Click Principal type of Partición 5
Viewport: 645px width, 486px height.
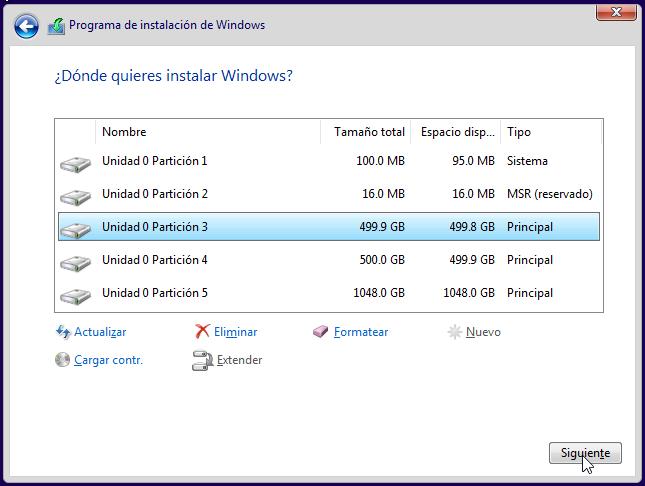coord(530,293)
